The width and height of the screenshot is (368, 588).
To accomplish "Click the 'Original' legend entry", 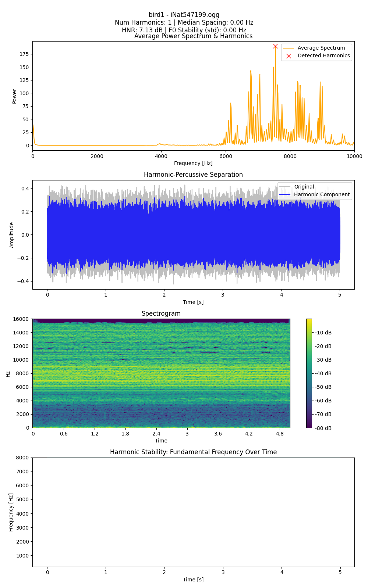I will click(297, 187).
